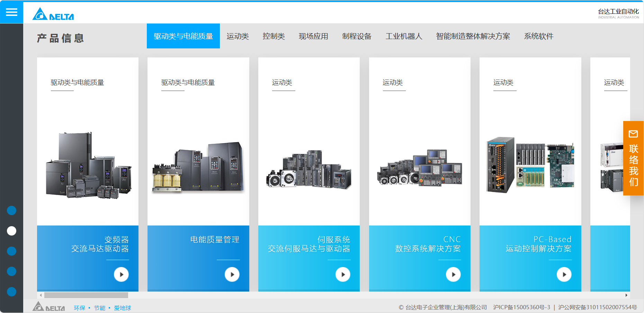Image resolution: width=644 pixels, height=313 pixels.
Task: Click the partially visible PLC product image
Action: point(612,167)
